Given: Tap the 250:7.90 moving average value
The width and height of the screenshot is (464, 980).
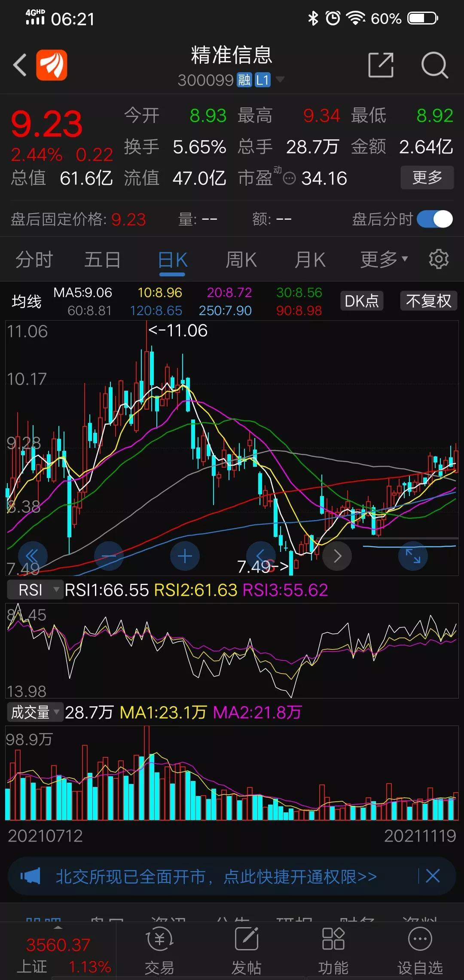Looking at the screenshot, I should coord(225,310).
